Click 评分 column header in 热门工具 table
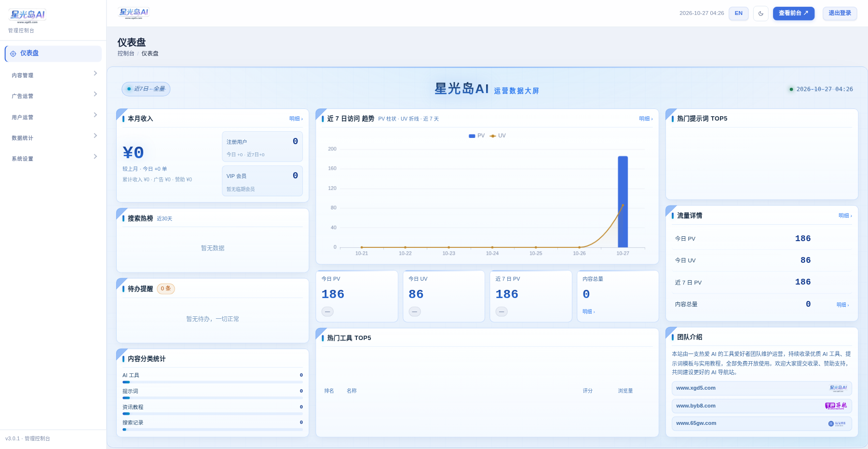Image resolution: width=868 pixels, height=449 pixels. [587, 391]
